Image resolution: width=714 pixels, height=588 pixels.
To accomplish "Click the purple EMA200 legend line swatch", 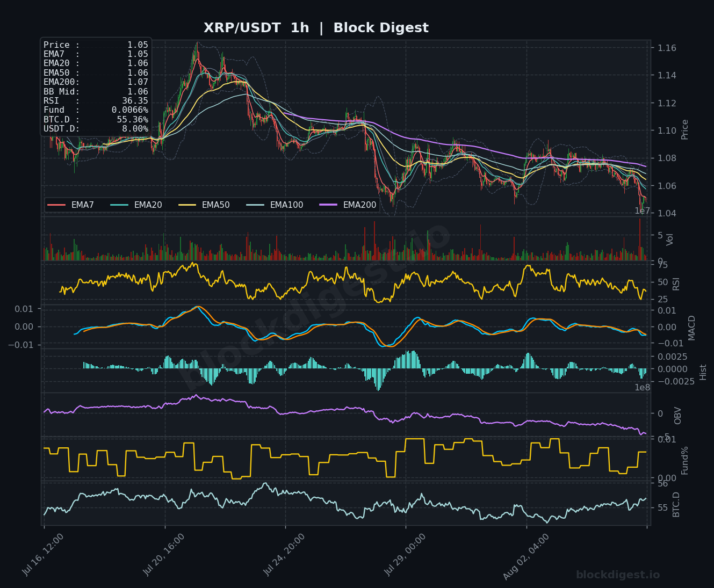I will pos(328,205).
